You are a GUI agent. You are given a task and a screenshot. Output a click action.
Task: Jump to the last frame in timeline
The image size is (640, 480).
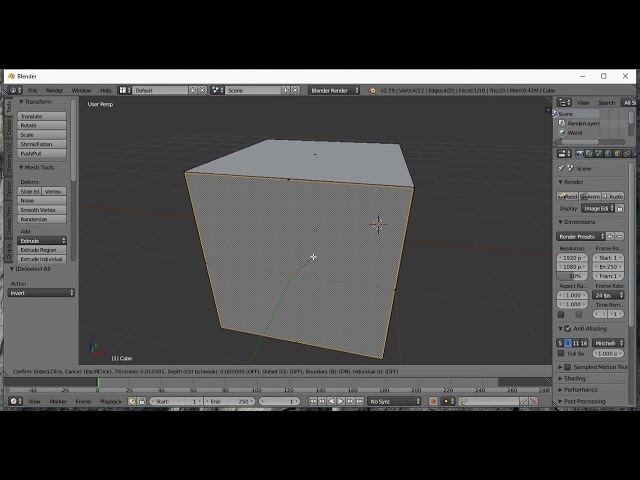(x=360, y=401)
